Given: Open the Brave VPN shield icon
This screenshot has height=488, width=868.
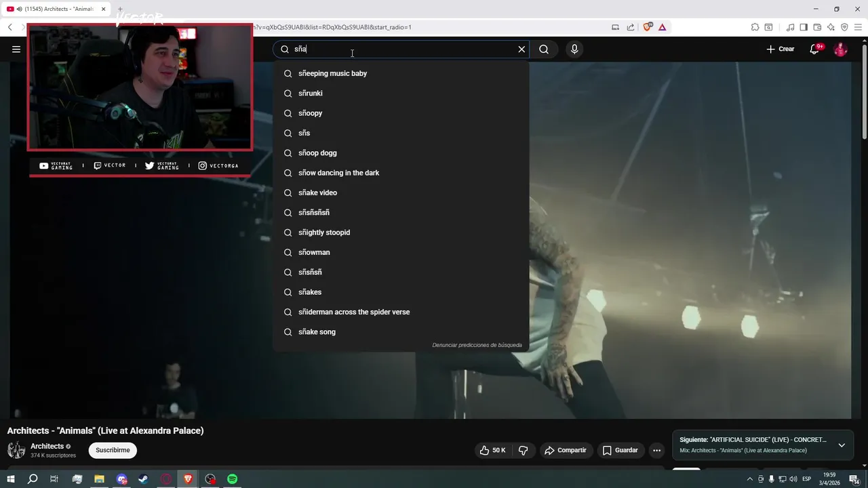Looking at the screenshot, I should coord(844,27).
